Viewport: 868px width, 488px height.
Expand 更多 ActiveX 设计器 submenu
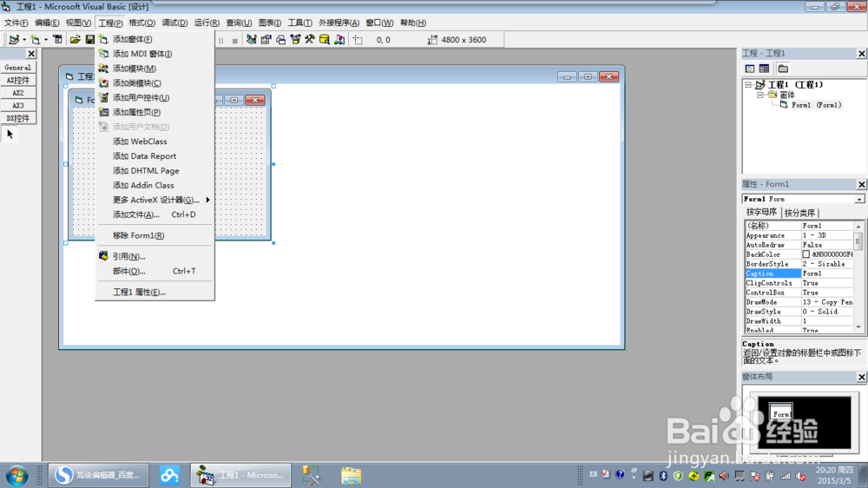point(155,200)
